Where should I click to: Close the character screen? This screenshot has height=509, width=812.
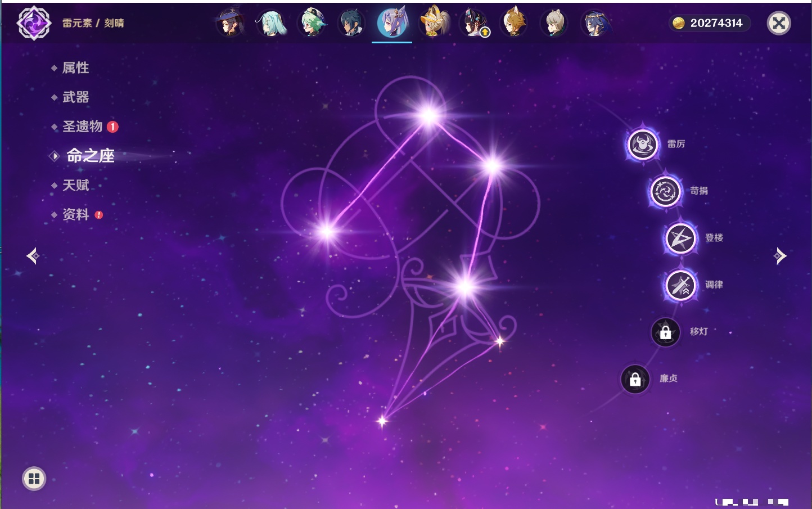(x=779, y=23)
